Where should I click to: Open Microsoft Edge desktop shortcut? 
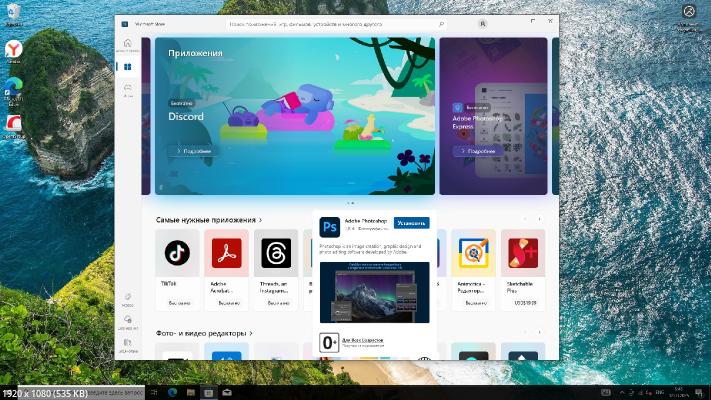(x=14, y=90)
